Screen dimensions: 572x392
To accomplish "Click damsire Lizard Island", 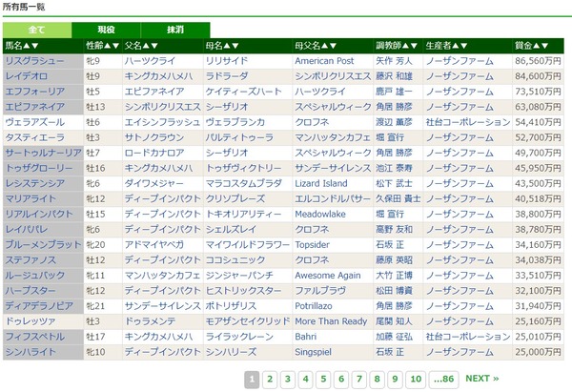I will (321, 183).
